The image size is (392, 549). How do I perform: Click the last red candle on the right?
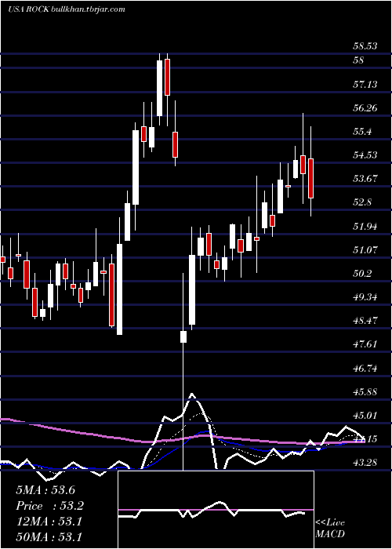(310, 178)
